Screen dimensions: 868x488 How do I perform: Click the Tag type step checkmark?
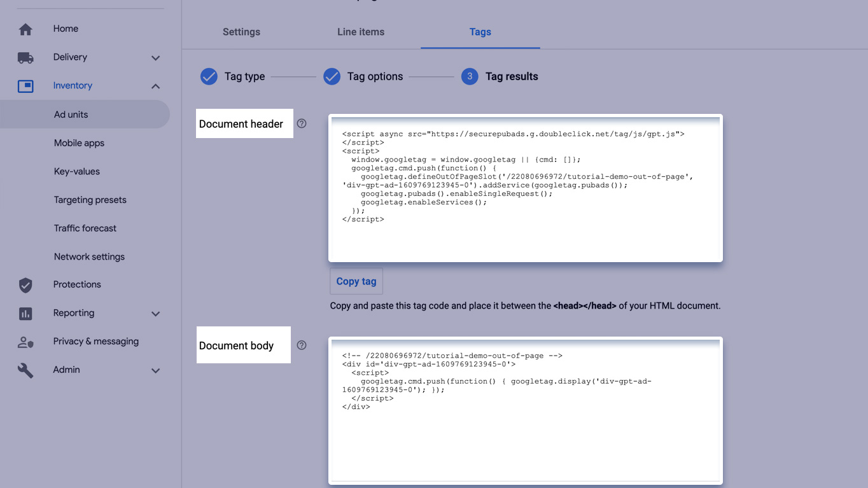coord(209,76)
